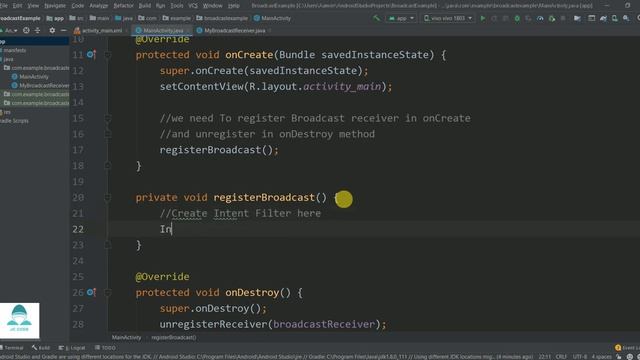Run the app with the green play button
640x360 pixels.
[483, 18]
